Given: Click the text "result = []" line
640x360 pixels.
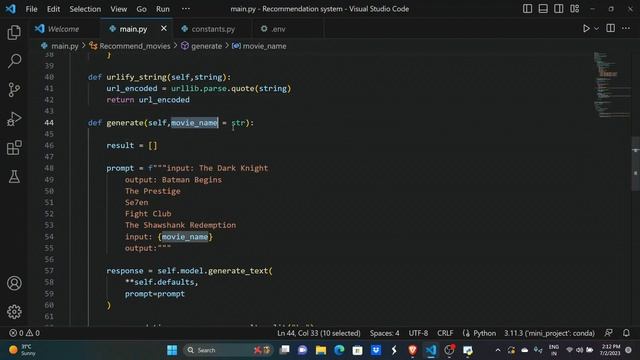Looking at the screenshot, I should [131, 145].
